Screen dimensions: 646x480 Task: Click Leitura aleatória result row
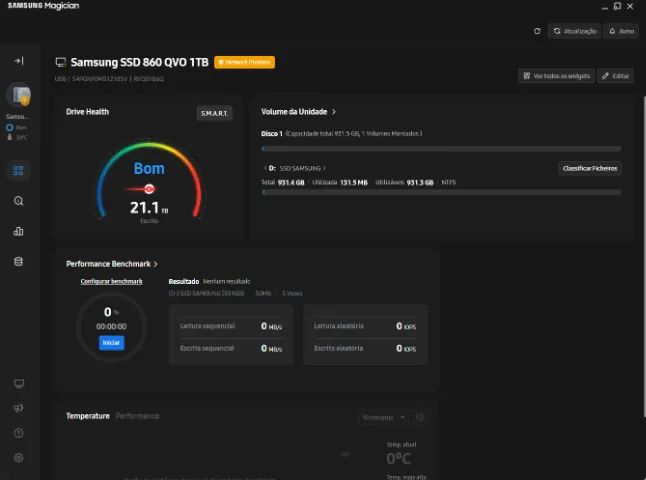[x=365, y=326]
